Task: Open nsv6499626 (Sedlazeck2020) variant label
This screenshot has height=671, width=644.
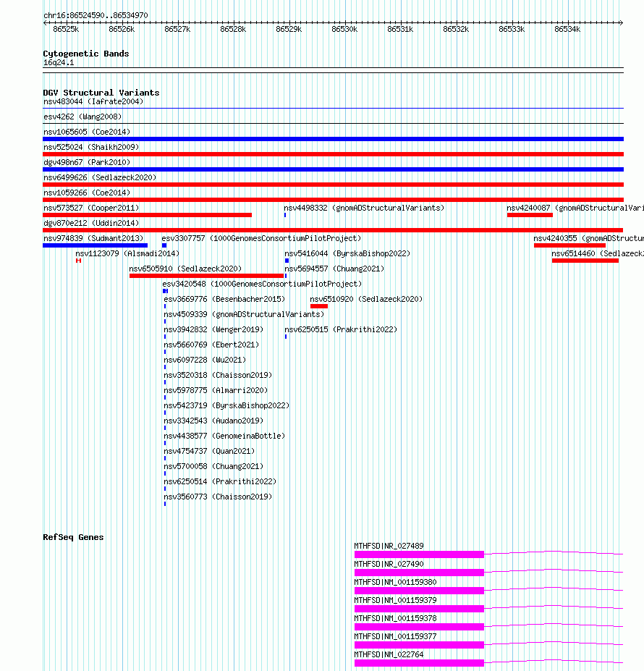Action: click(100, 177)
